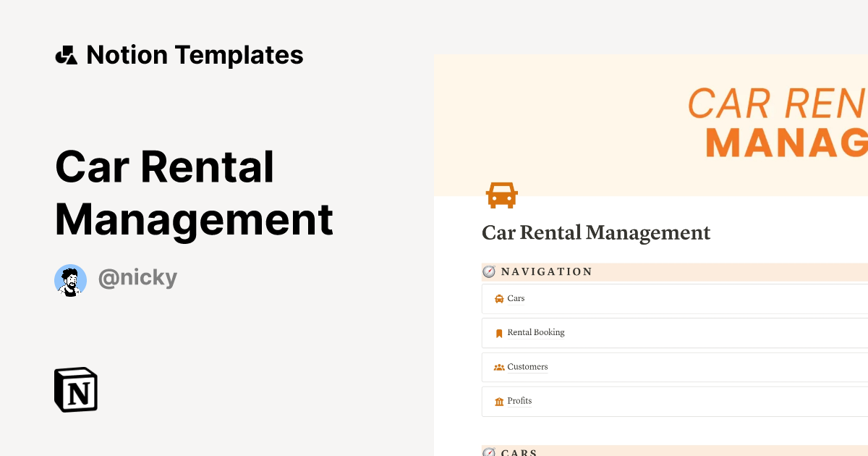Viewport: 868px width, 456px height.
Task: Click the Notion Templates shapes logo icon
Action: [67, 55]
